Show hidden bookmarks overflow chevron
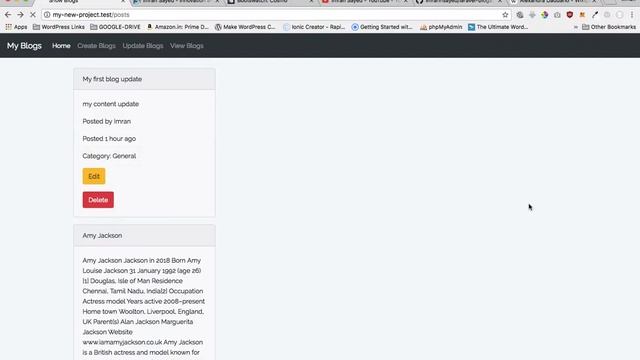This screenshot has width=640, height=360. 576,27
